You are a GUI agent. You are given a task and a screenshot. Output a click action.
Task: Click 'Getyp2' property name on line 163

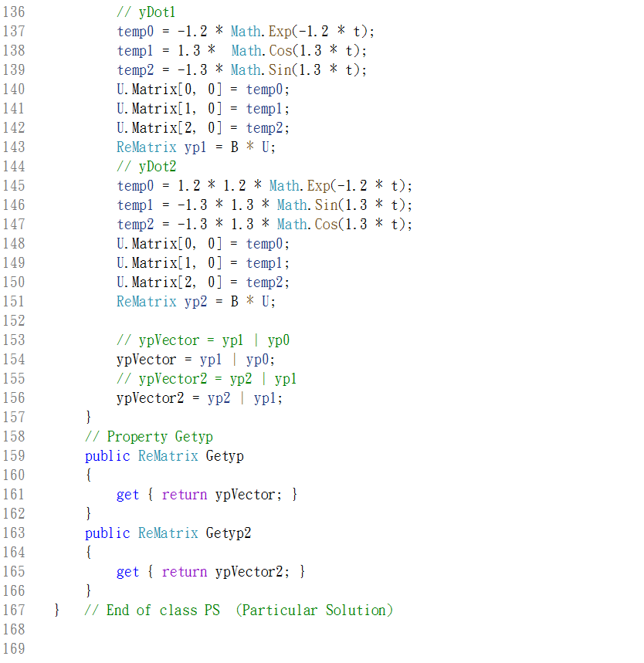[229, 533]
